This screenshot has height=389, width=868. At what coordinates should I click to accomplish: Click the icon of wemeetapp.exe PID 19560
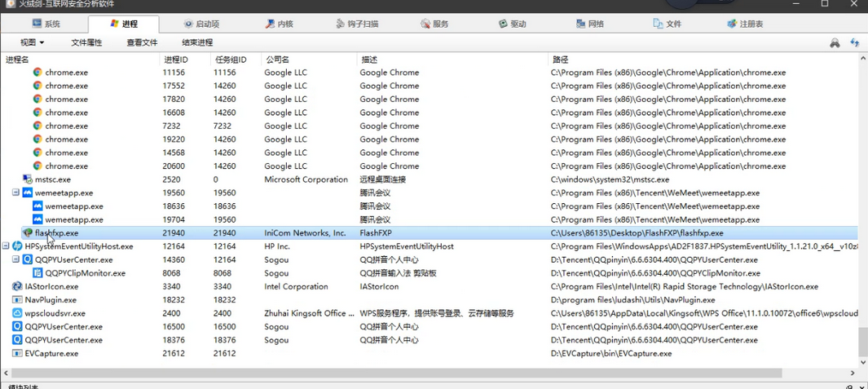(27, 192)
